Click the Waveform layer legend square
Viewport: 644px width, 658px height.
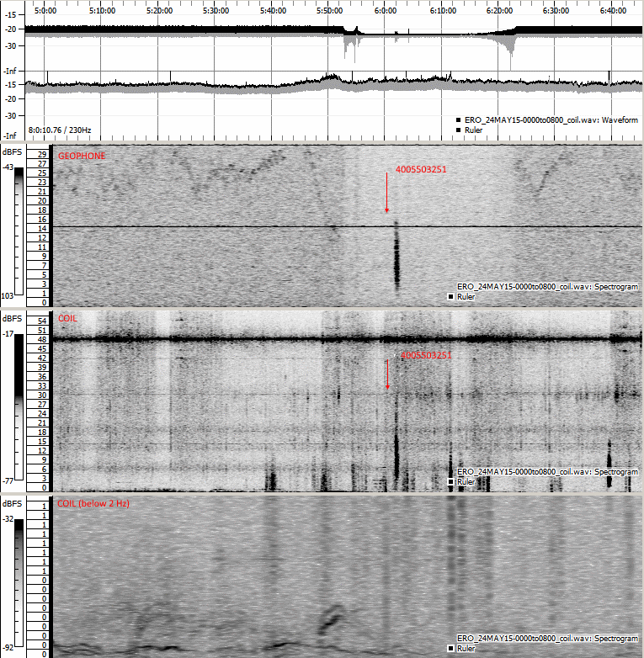point(458,120)
